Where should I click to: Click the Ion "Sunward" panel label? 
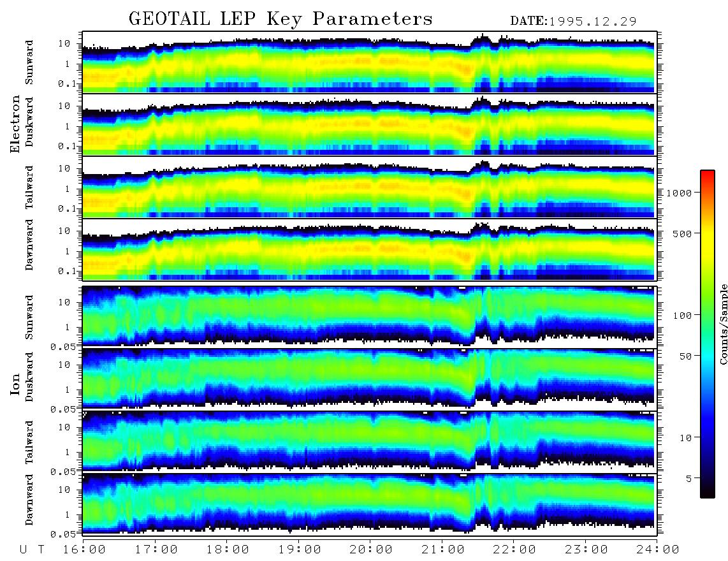(x=29, y=317)
